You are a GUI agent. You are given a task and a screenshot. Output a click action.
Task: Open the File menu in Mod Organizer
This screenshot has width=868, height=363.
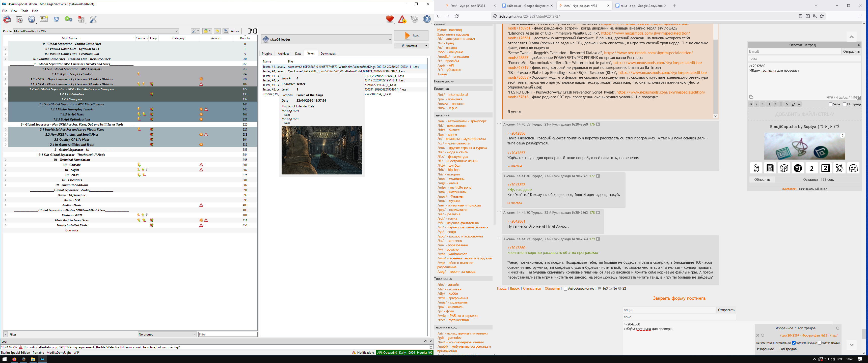pyautogui.click(x=4, y=11)
